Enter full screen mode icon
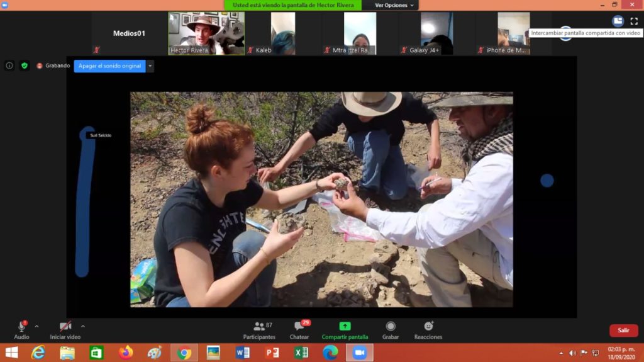Image resolution: width=644 pixels, height=362 pixels. [634, 21]
